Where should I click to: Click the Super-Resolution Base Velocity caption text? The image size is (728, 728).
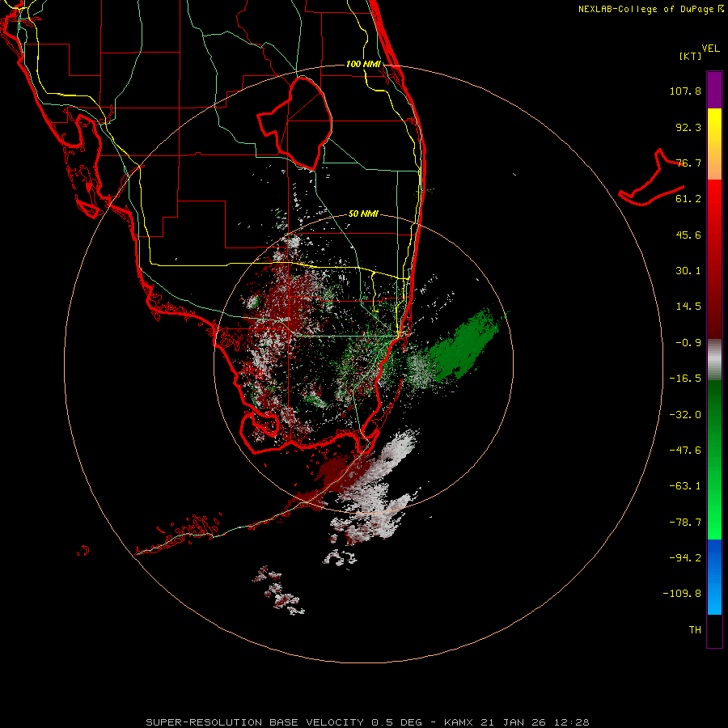pos(367,722)
